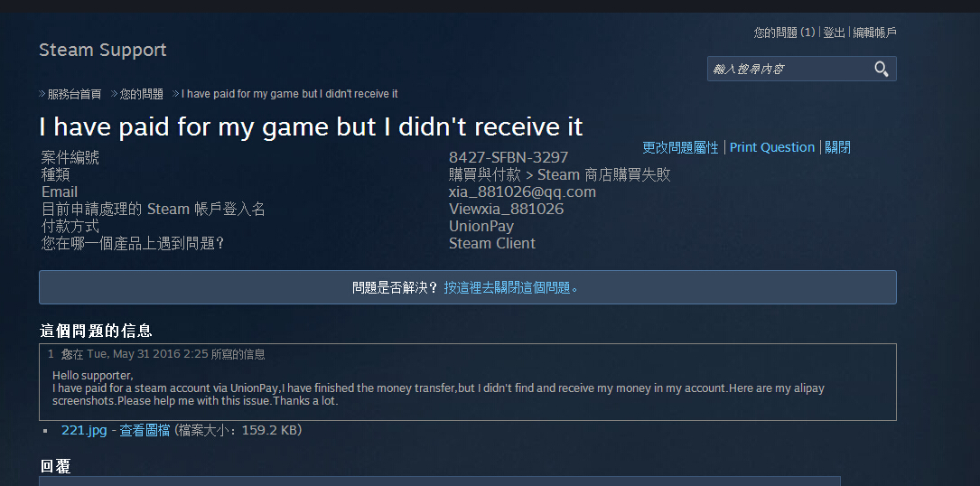This screenshot has width=980, height=486.
Task: Click the Steam Support header title
Action: [103, 50]
